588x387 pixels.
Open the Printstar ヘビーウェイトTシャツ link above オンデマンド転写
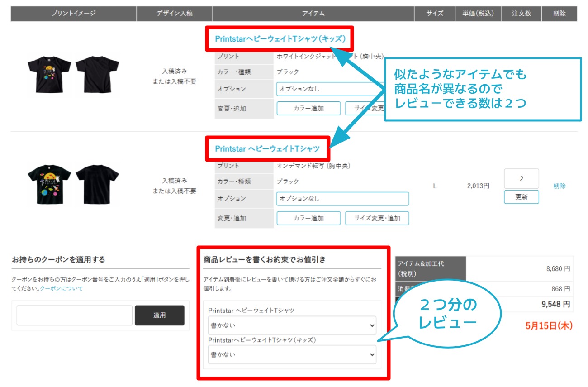[267, 148]
